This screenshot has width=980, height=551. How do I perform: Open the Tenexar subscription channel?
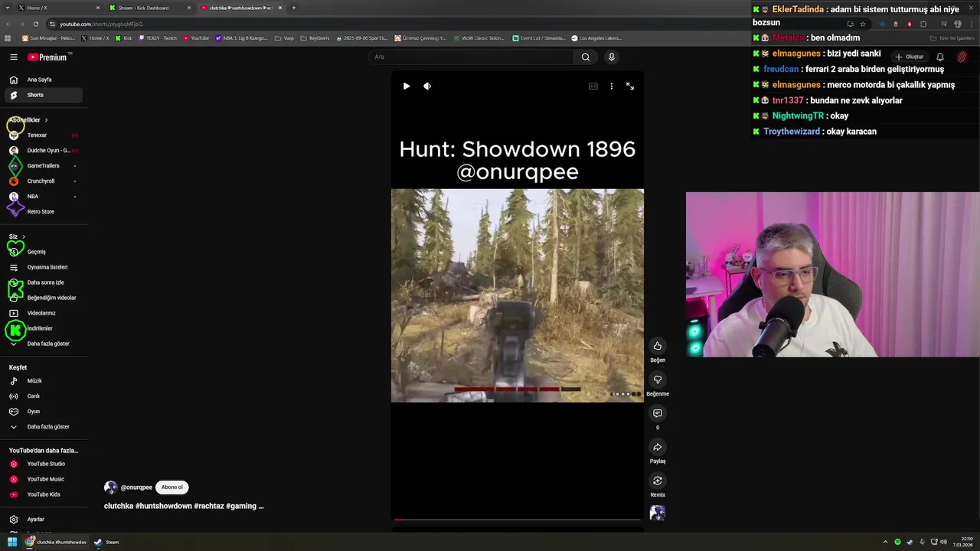click(x=43, y=135)
